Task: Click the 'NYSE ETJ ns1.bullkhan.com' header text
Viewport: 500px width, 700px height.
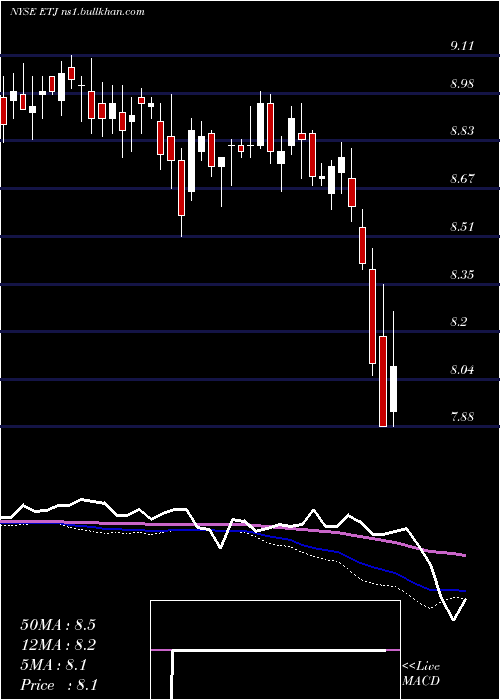Action: pos(78,12)
